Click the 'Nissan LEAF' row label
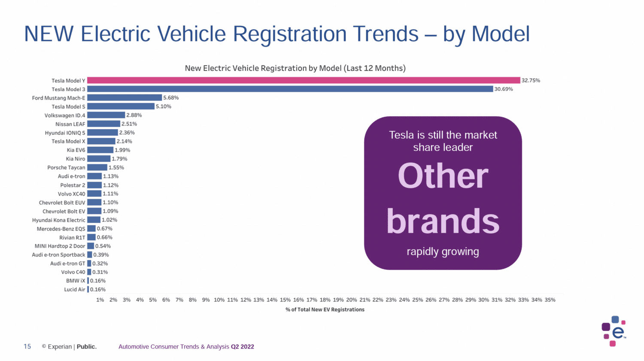This screenshot has width=644, height=361. [70, 124]
